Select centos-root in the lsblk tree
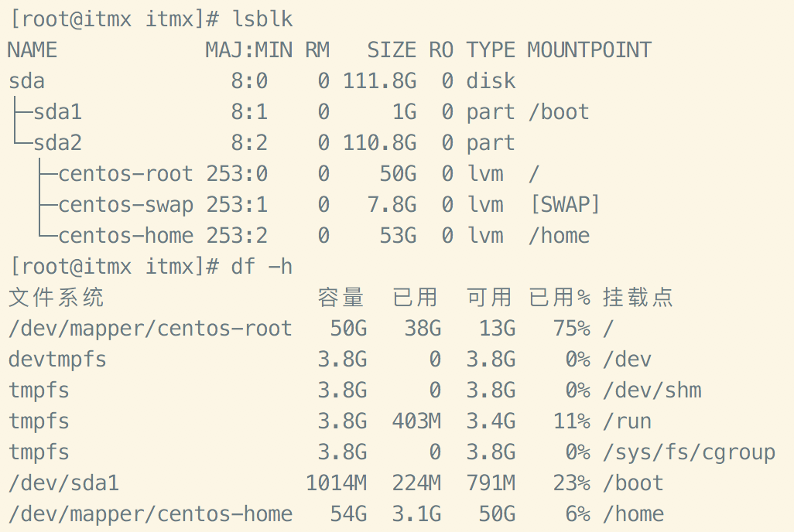Screen dimensions: 794x532 (125, 174)
